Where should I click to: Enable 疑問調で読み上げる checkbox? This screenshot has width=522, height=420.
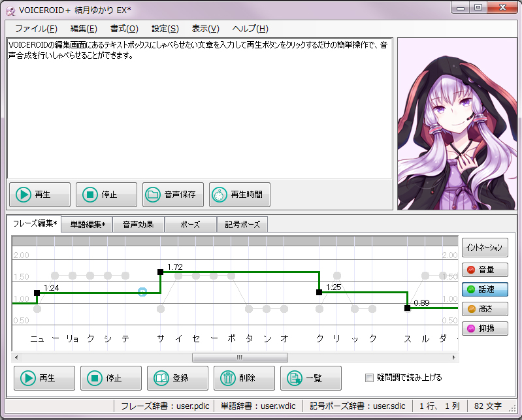pyautogui.click(x=369, y=378)
